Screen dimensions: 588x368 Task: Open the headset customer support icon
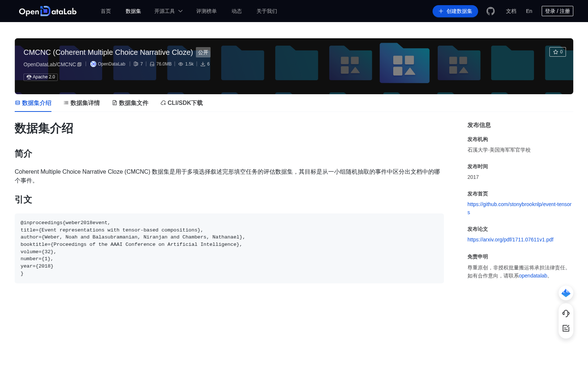coord(566,314)
